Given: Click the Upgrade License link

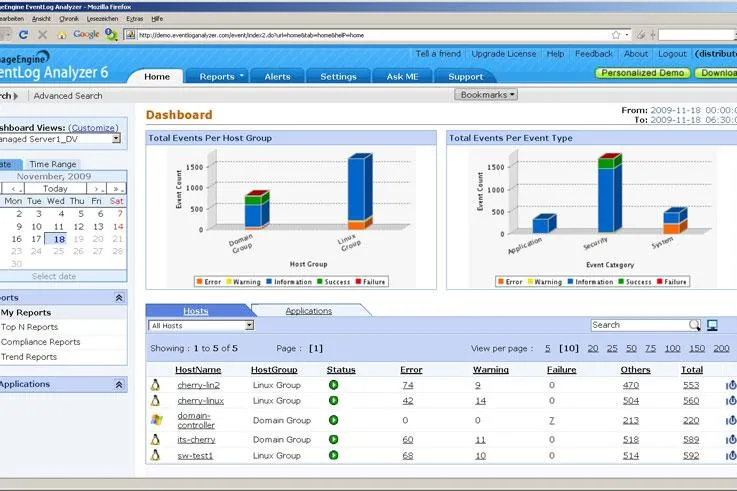Looking at the screenshot, I should 503,54.
